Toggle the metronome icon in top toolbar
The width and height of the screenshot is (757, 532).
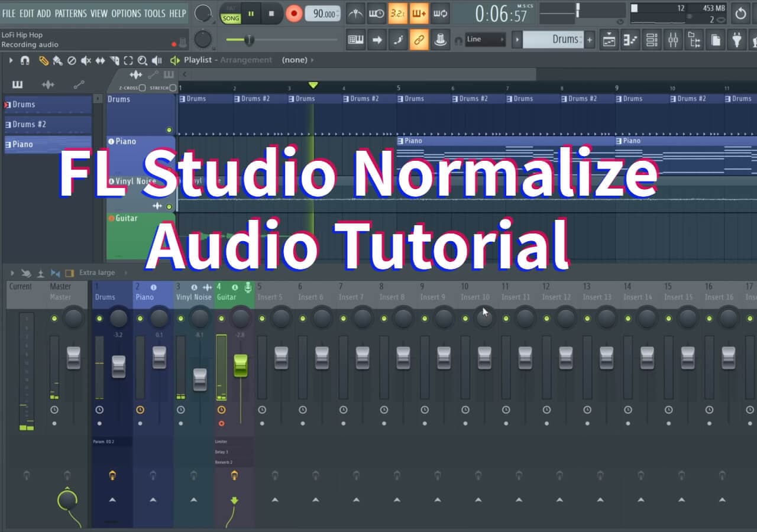pos(355,13)
